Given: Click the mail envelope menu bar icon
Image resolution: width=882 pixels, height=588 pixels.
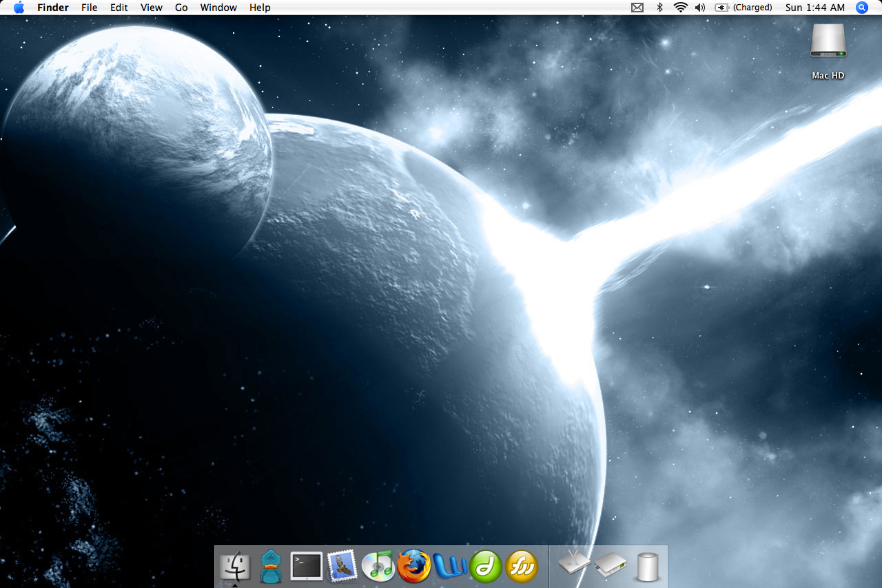Looking at the screenshot, I should tap(637, 8).
